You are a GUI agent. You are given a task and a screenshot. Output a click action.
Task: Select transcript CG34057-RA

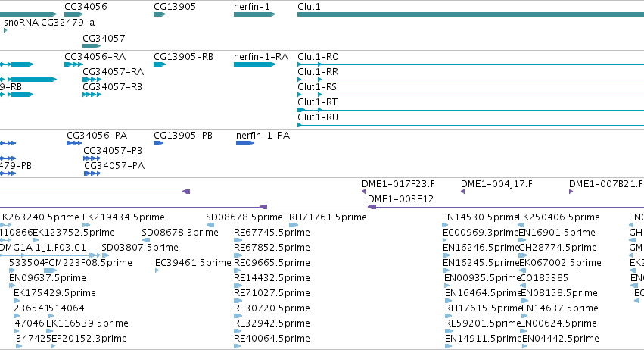pyautogui.click(x=113, y=71)
